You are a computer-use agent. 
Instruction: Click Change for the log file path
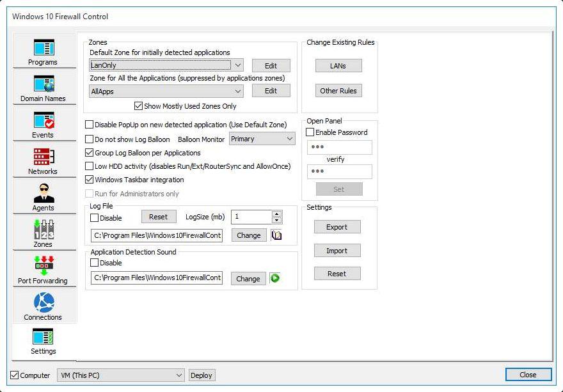[249, 235]
